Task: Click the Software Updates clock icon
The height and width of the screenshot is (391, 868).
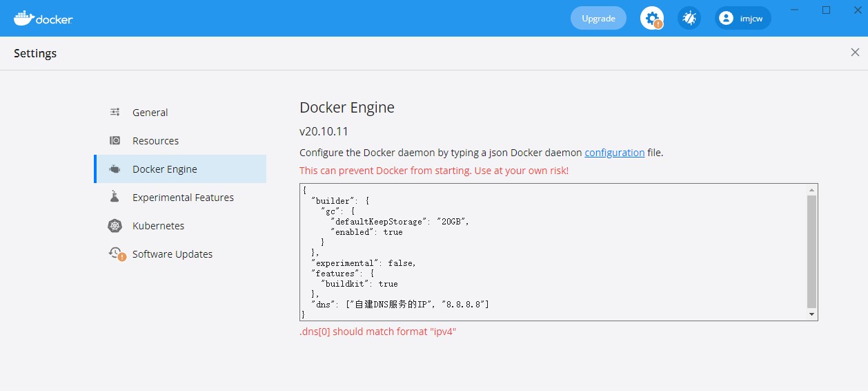Action: pos(117,254)
